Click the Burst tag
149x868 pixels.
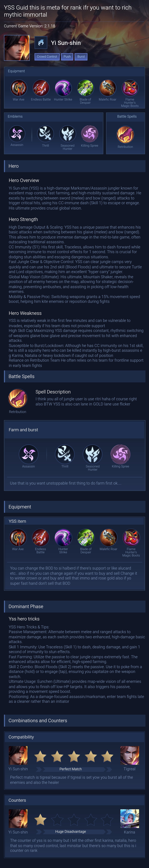tap(81, 57)
